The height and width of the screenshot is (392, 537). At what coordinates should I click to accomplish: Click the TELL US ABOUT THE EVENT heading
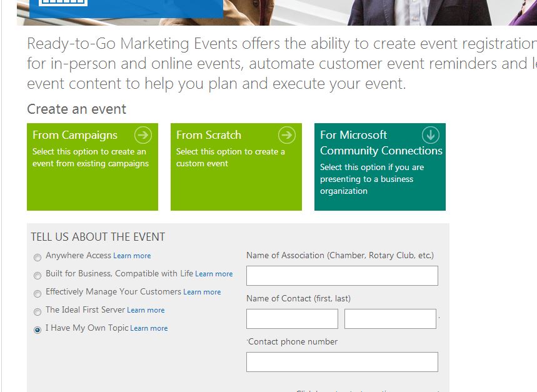click(98, 237)
